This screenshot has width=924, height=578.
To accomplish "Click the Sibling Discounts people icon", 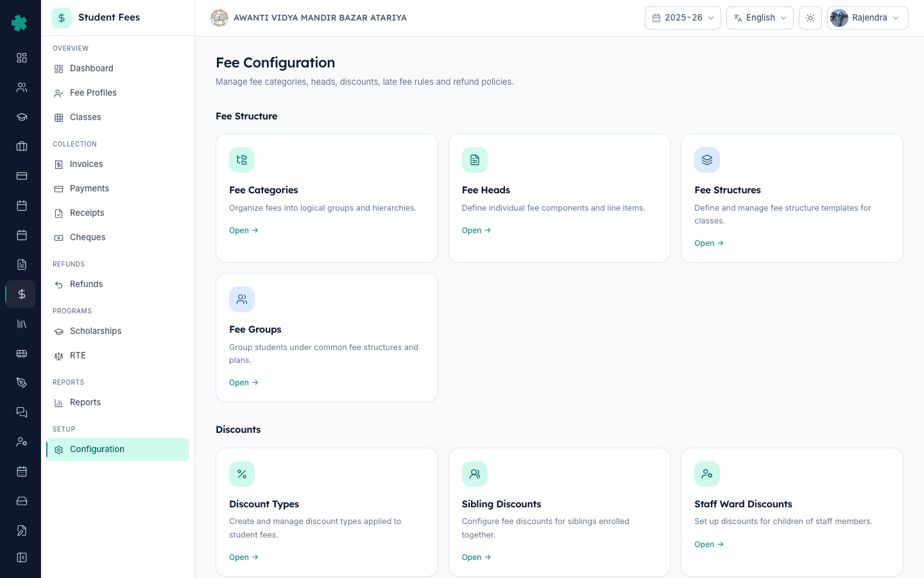I will point(475,474).
